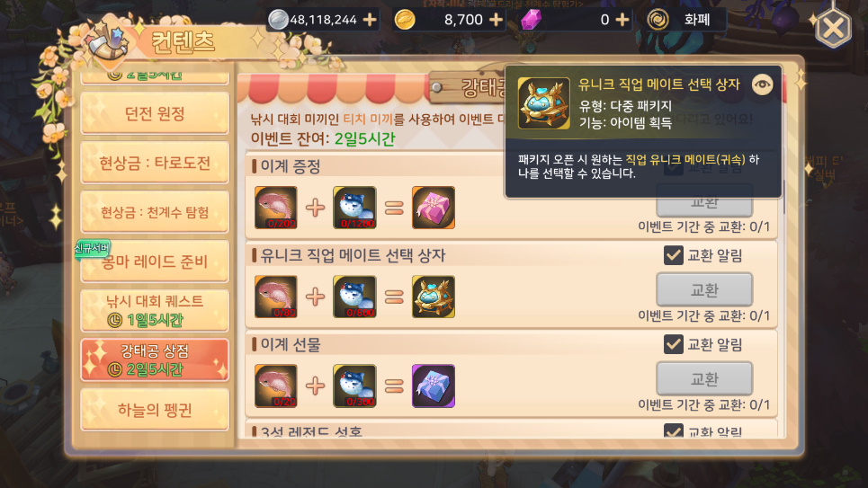This screenshot has height=488, width=868.
Task: Tap the blue pufferfish in 이계 선물 row
Action: click(x=354, y=386)
